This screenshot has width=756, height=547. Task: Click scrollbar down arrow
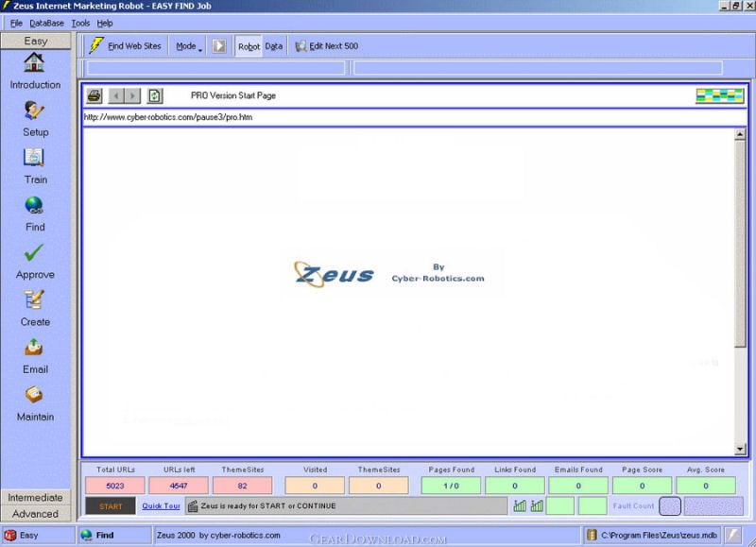coord(740,449)
